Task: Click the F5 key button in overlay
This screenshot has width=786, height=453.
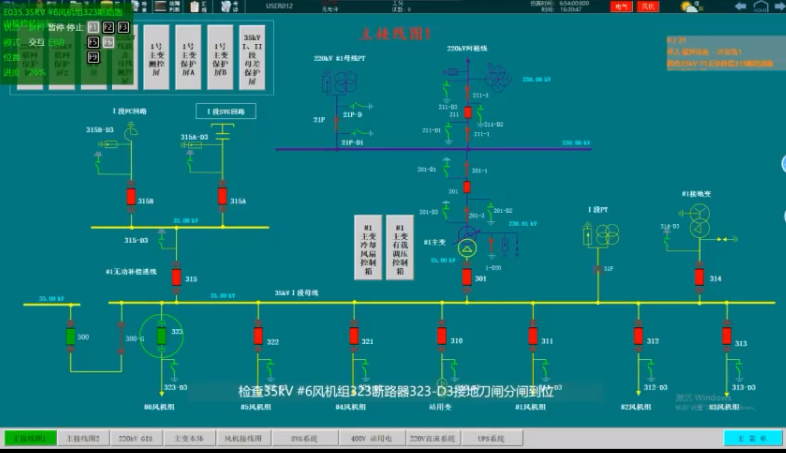Action: tap(93, 42)
